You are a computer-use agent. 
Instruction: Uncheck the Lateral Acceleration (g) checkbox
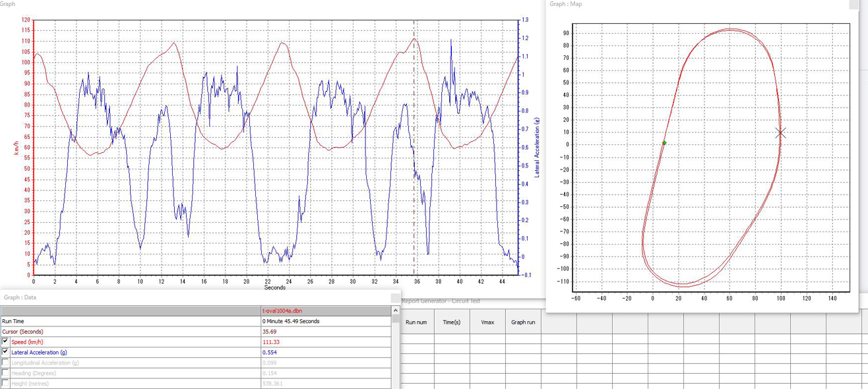(6, 352)
